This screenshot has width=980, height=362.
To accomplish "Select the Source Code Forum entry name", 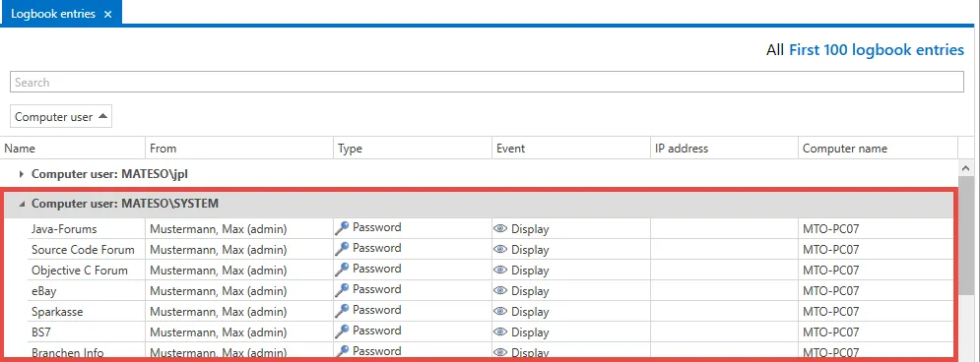I will point(83,250).
